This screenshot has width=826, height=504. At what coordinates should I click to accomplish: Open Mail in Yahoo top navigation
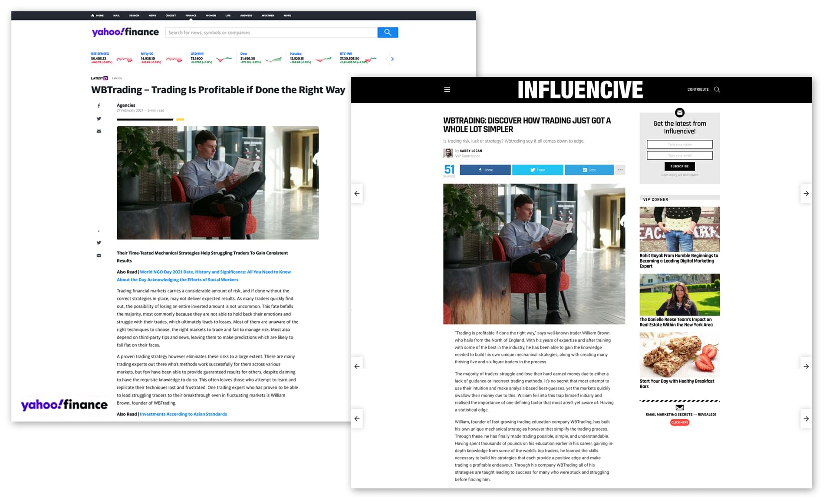tap(116, 16)
